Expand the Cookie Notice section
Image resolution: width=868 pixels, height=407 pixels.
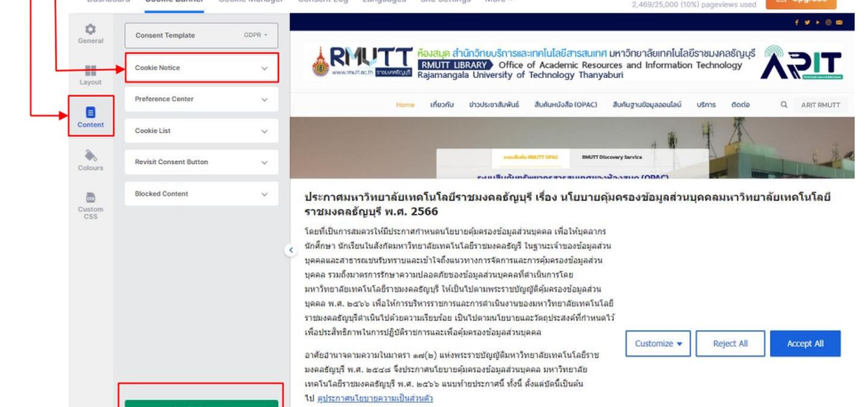tap(201, 68)
